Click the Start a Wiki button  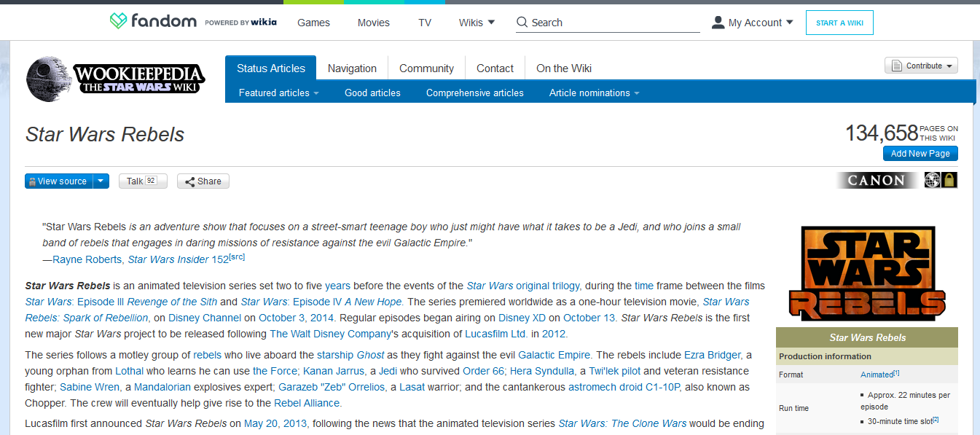(839, 23)
